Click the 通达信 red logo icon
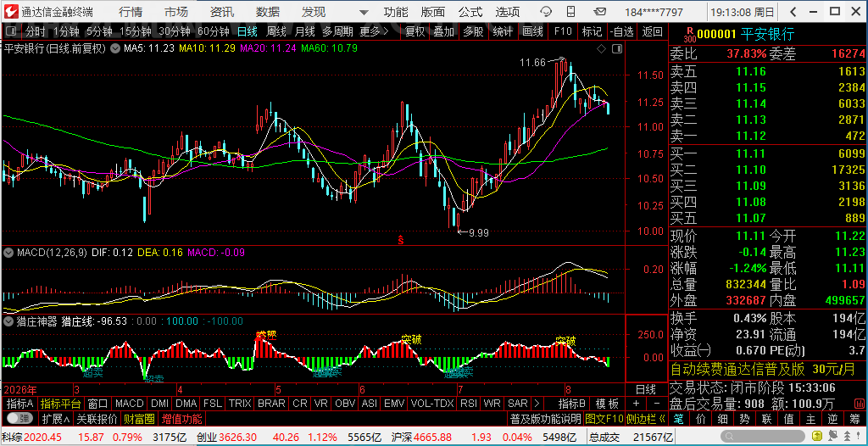The image size is (868, 446). point(11,11)
